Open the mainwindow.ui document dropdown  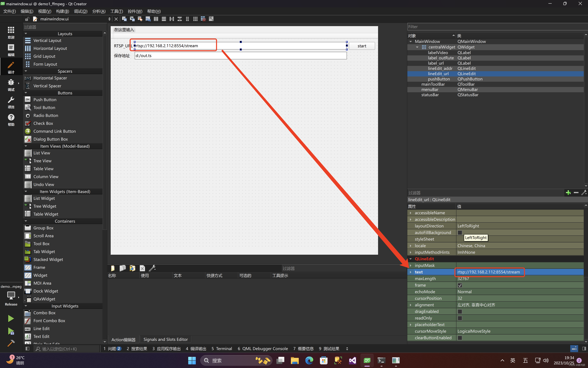coord(109,19)
